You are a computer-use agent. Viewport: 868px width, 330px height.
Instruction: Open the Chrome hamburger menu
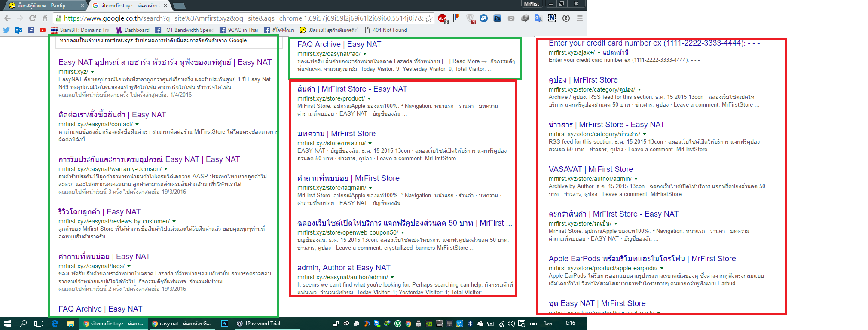click(580, 18)
